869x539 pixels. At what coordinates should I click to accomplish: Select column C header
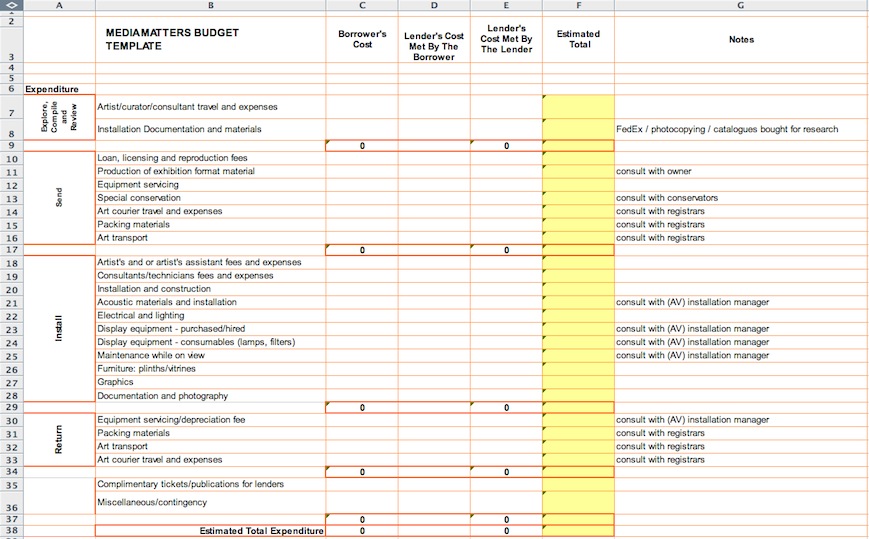[362, 5]
